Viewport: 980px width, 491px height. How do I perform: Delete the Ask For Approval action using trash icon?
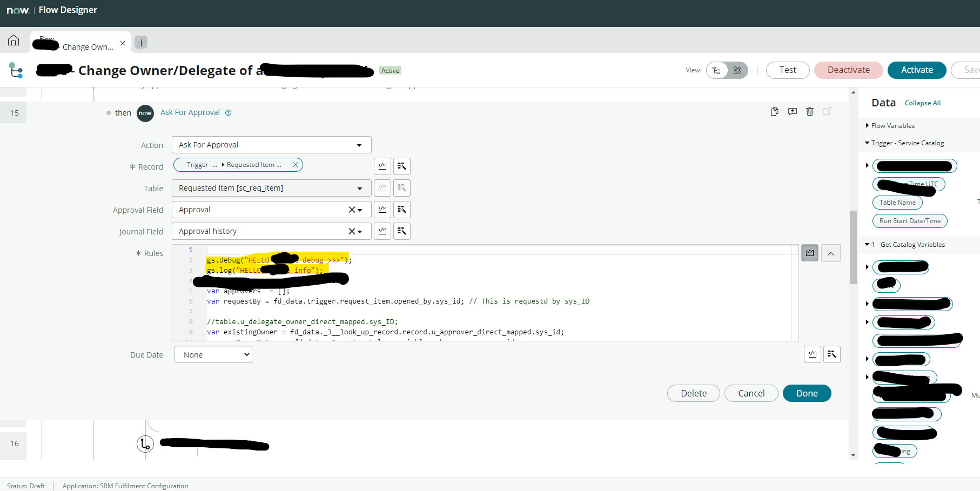pyautogui.click(x=810, y=111)
